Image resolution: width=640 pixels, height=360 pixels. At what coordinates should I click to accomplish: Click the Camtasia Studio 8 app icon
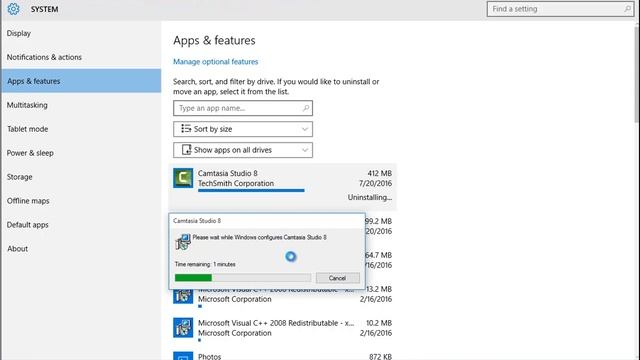[183, 178]
